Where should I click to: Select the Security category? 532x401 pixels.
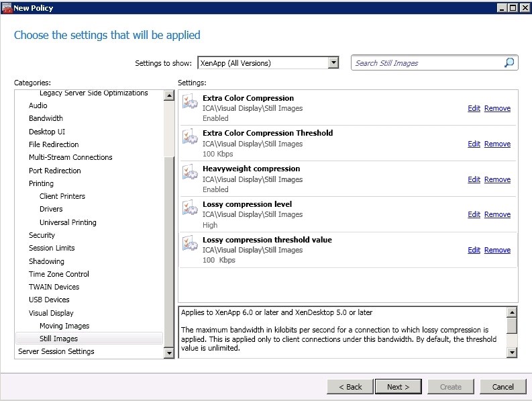click(42, 235)
